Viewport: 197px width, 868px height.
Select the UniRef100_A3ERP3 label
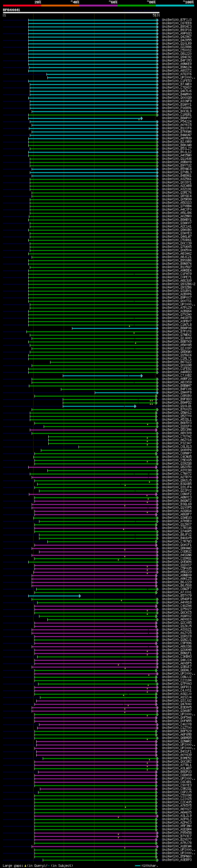coord(177,860)
